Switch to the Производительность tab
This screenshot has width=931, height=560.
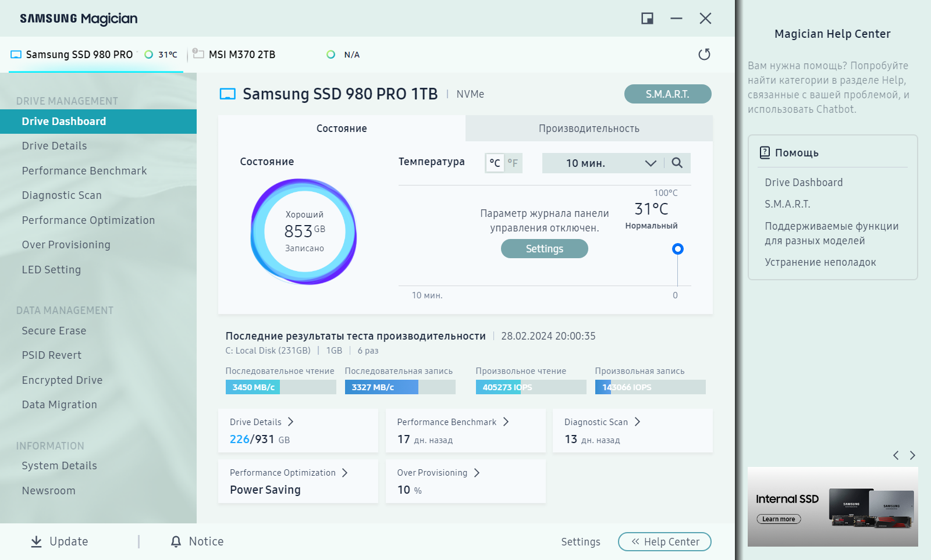coord(589,129)
